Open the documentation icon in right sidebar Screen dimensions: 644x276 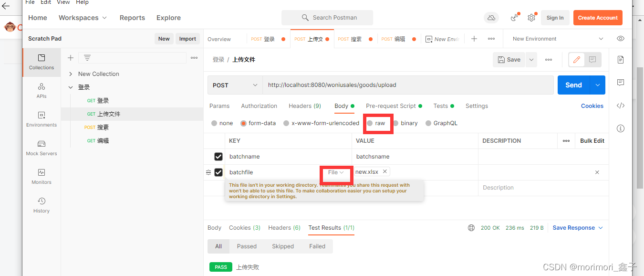(621, 60)
